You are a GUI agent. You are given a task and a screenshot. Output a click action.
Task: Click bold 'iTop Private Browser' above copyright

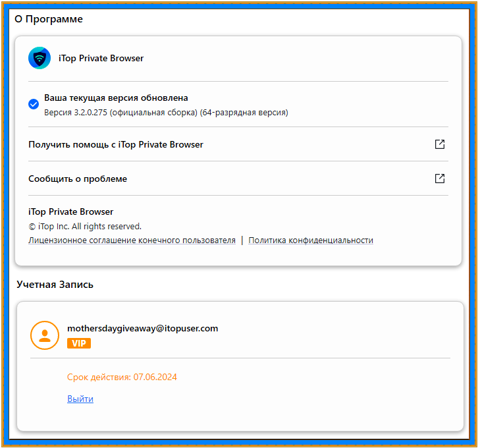coord(70,211)
